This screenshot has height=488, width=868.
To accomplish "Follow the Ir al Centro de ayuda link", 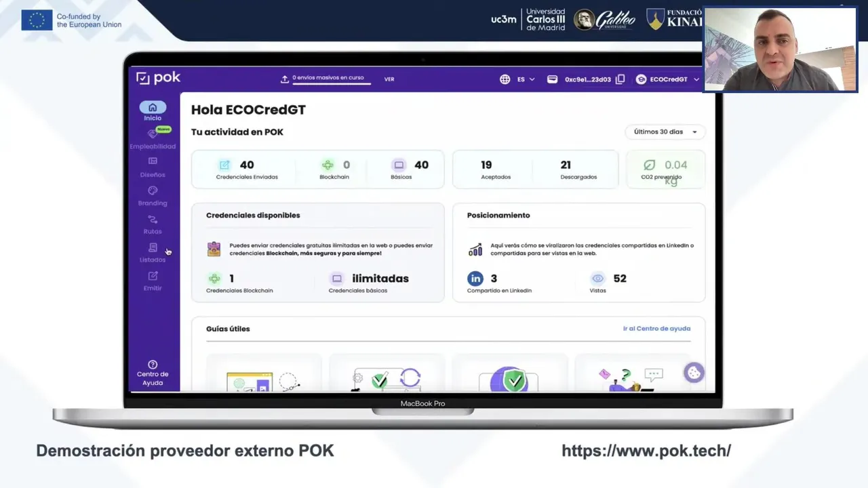I will (656, 329).
